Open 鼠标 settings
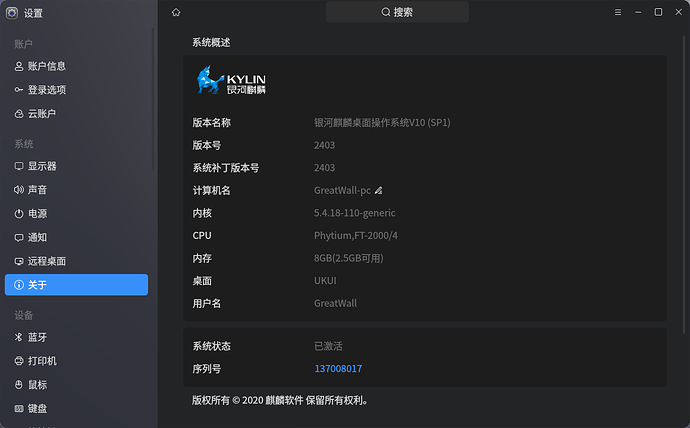This screenshot has height=428, width=690. (76, 384)
